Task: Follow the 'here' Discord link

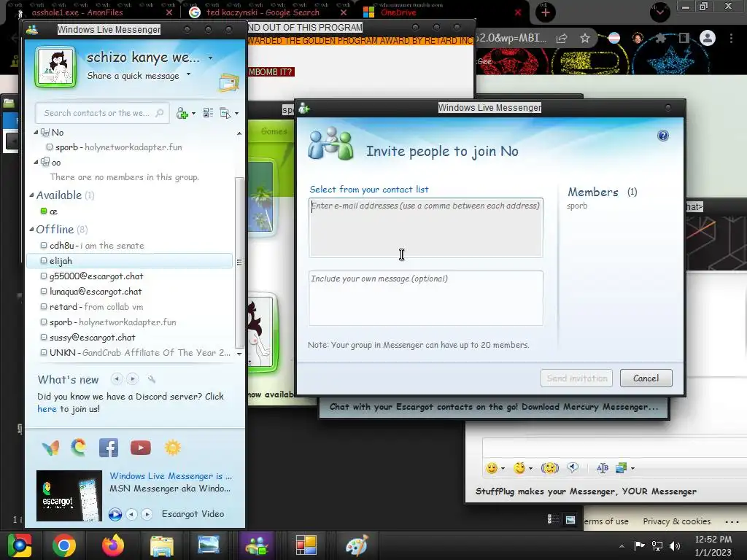Action: pos(47,409)
